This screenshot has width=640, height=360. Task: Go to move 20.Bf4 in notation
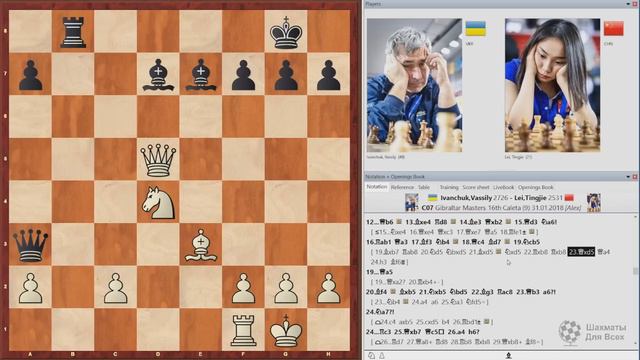click(x=376, y=292)
